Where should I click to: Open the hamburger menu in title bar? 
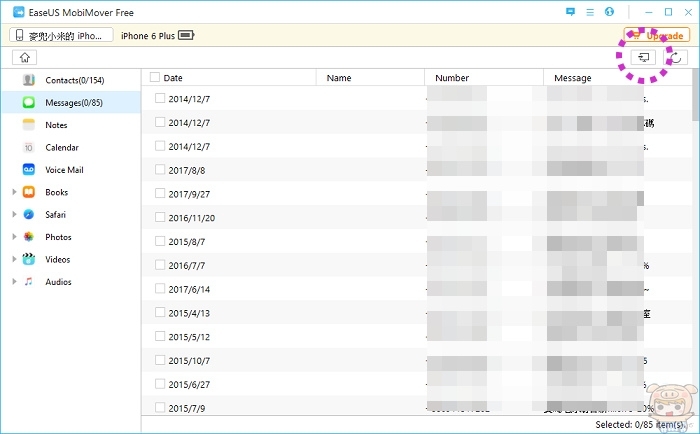591,12
